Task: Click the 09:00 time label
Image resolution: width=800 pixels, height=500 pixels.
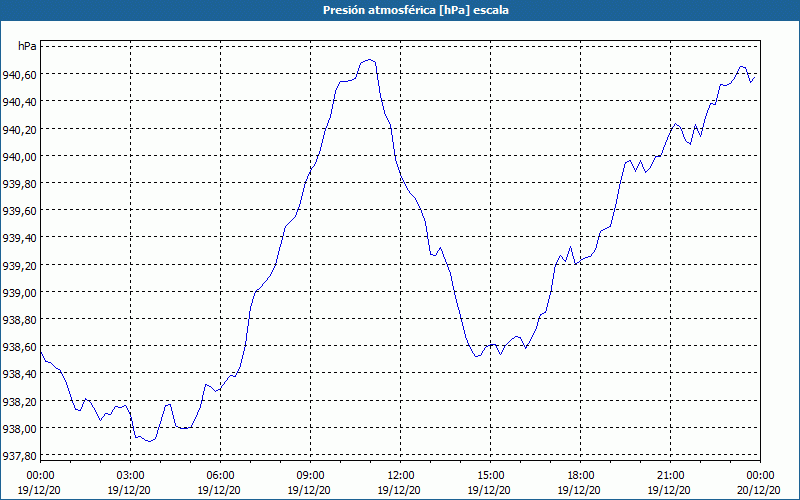Action: point(310,476)
